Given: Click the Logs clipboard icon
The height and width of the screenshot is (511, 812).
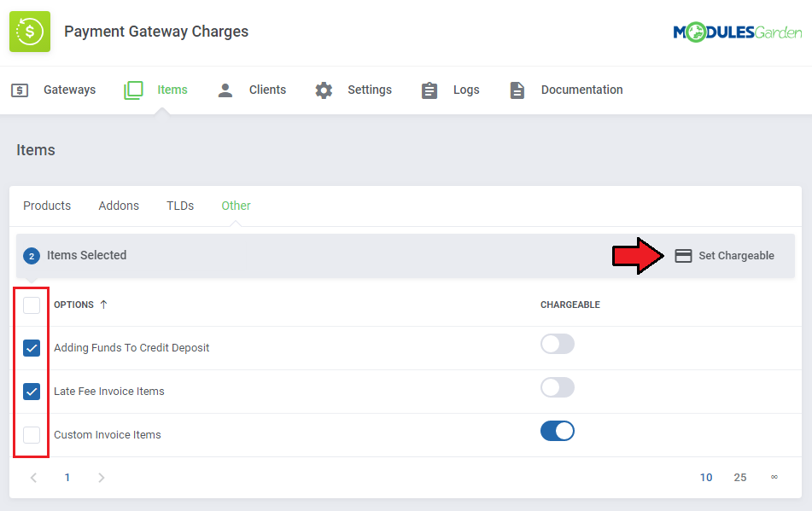Looking at the screenshot, I should [x=429, y=90].
